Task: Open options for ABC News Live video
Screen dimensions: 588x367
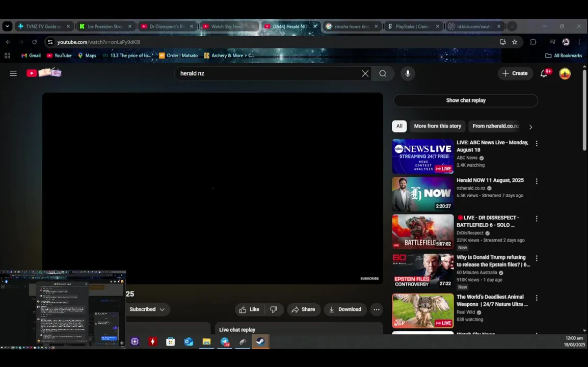Action: 537,144
